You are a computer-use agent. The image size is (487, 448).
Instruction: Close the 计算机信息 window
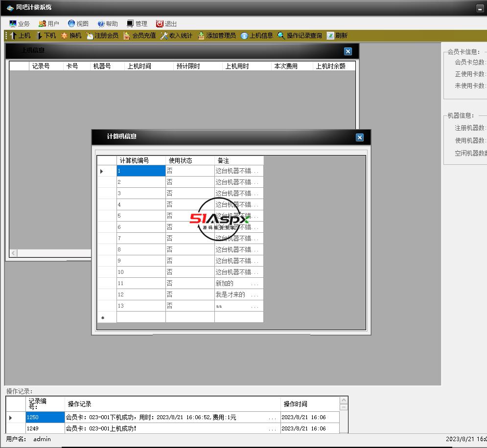(x=360, y=137)
